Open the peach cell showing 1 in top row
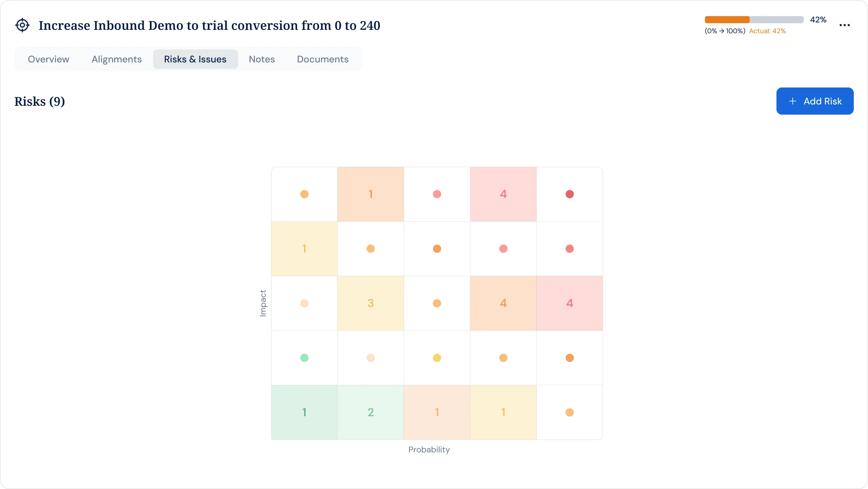 pyautogui.click(x=371, y=194)
